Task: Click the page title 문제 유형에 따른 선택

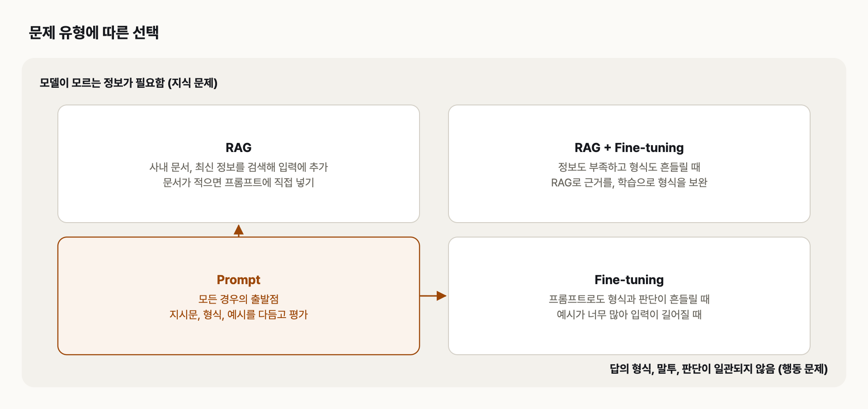Action: [x=94, y=33]
